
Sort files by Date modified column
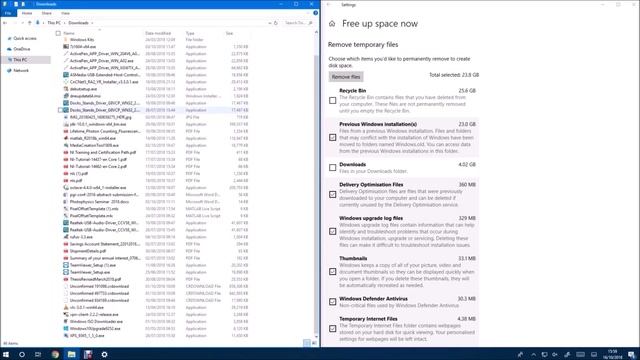158,33
